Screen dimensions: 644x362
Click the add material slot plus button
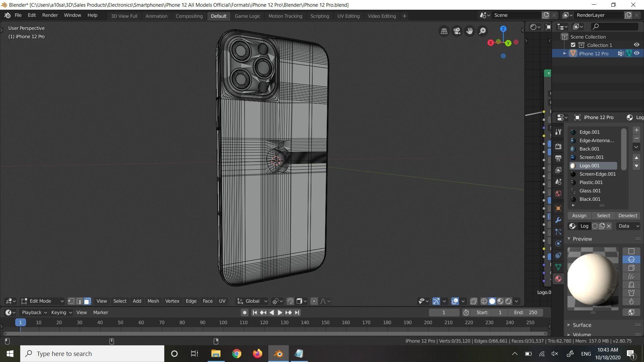tap(636, 130)
